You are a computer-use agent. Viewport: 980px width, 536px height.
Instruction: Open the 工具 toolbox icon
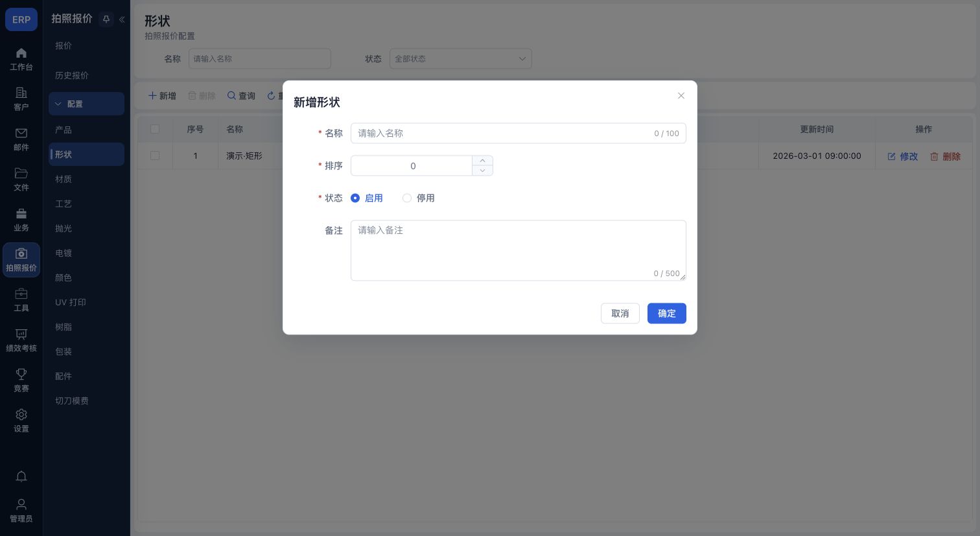point(21,294)
